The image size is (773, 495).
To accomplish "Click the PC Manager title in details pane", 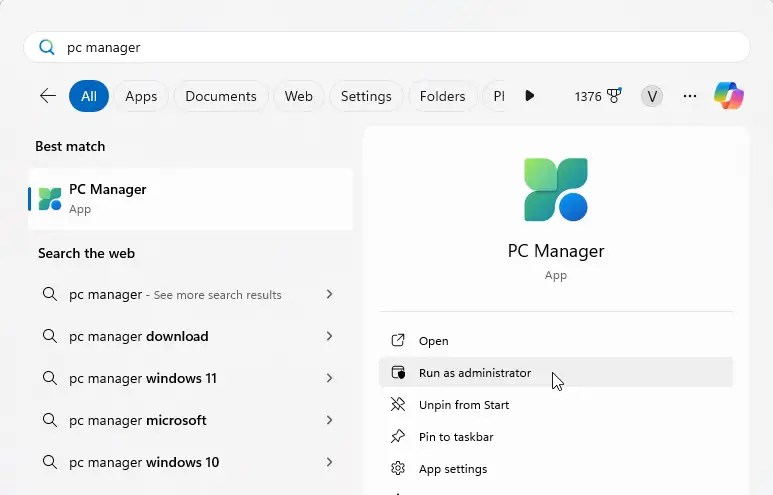I will (556, 251).
